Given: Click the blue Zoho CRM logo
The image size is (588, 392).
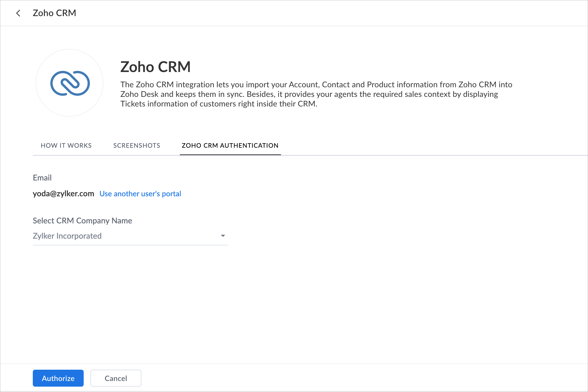Looking at the screenshot, I should click(70, 83).
